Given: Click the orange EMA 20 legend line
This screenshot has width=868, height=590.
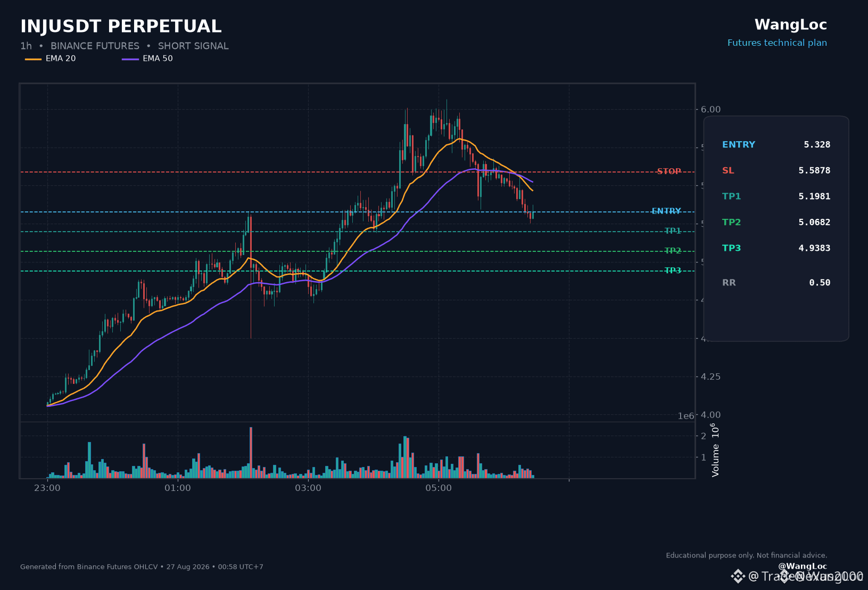Looking at the screenshot, I should (x=33, y=59).
